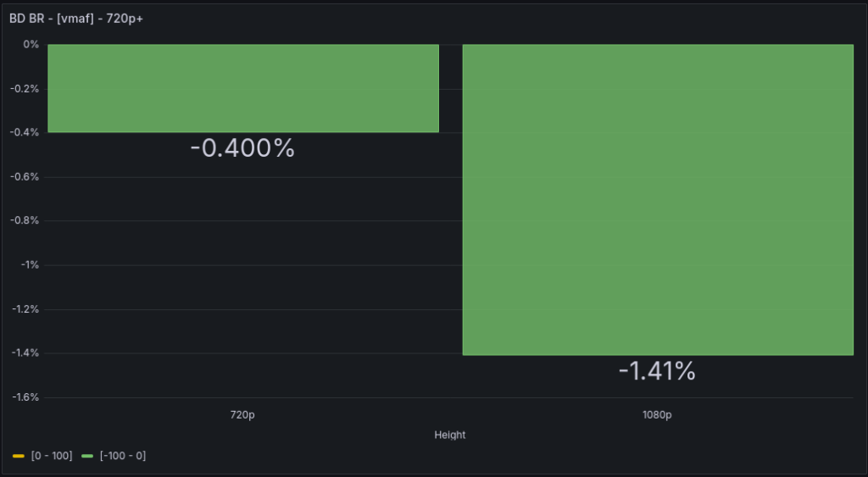Click the 1080p x-axis label
Viewport: 868px width, 477px height.
coord(657,415)
